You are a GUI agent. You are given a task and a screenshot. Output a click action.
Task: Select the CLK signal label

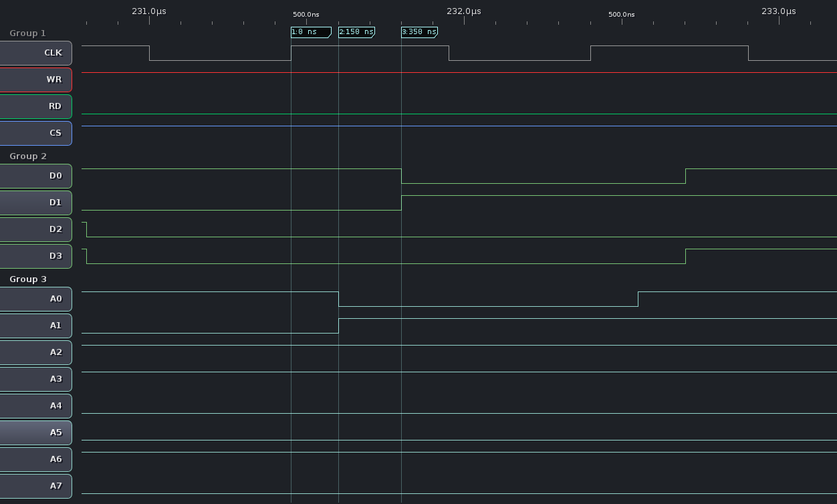point(35,53)
